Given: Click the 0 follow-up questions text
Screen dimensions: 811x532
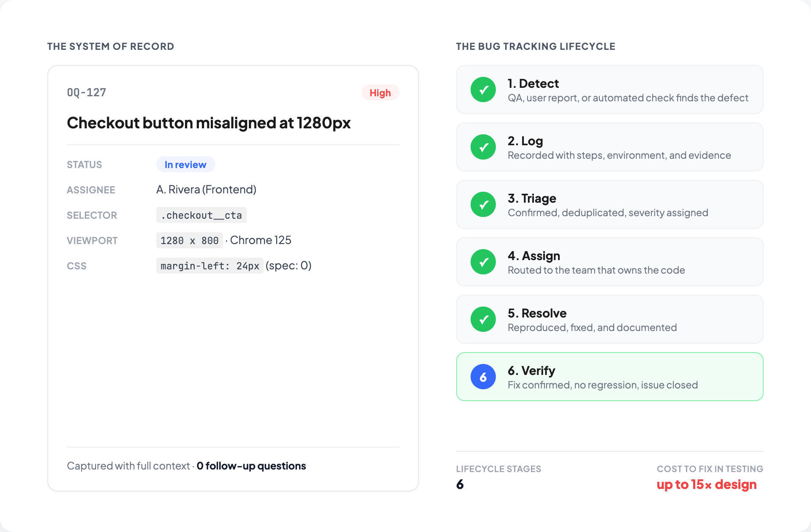Looking at the screenshot, I should (x=251, y=466).
